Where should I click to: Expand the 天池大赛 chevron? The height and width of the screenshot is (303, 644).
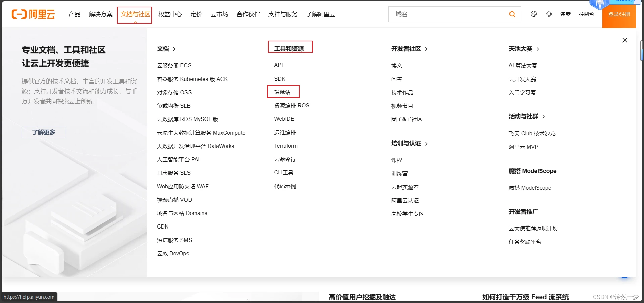click(x=538, y=49)
